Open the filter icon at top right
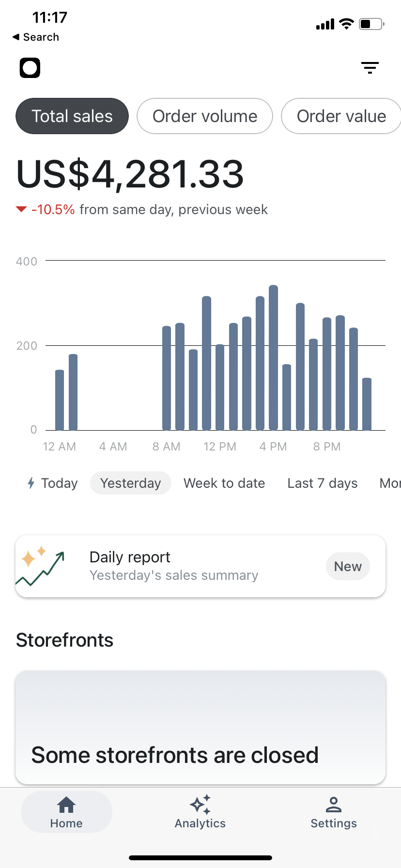 [x=370, y=68]
